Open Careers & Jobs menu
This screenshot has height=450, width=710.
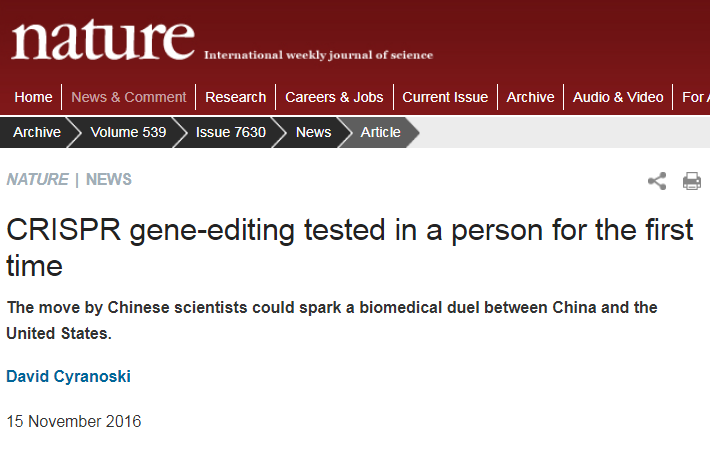[x=334, y=97]
